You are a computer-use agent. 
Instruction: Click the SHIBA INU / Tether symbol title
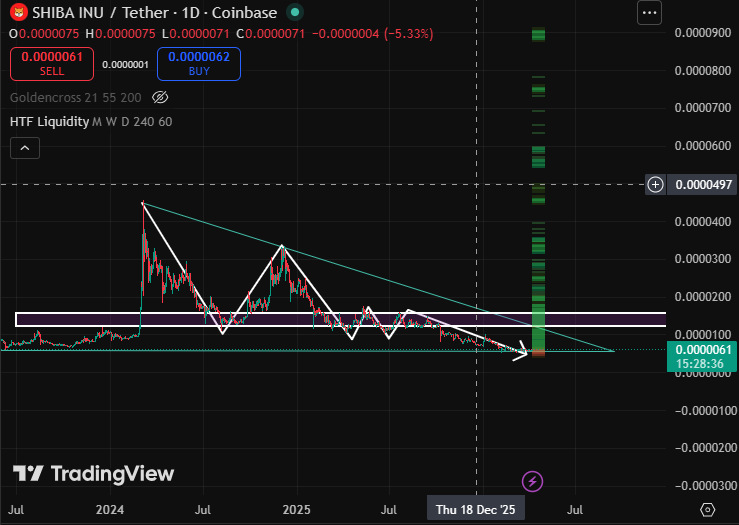(154, 13)
